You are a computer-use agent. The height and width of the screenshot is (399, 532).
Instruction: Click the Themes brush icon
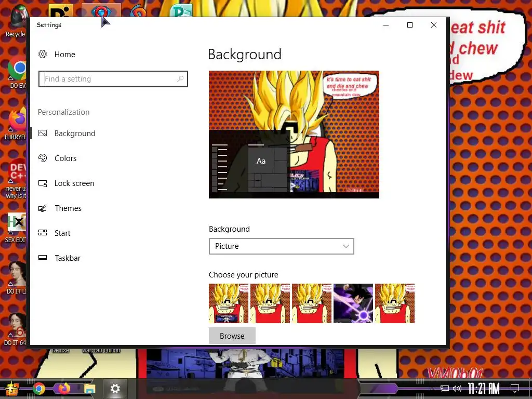pos(43,208)
